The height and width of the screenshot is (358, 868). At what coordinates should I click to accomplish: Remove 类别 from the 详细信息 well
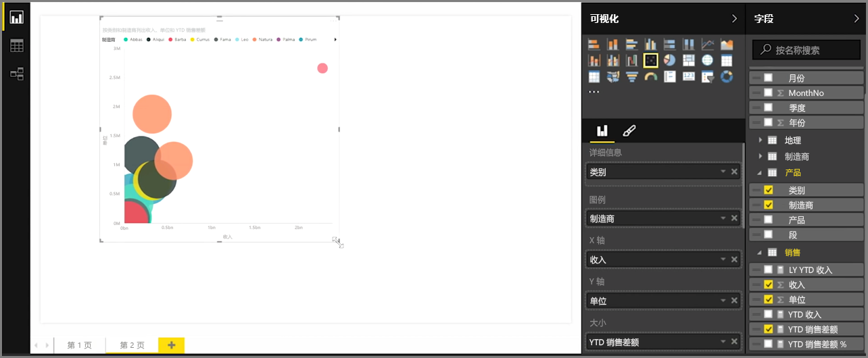pos(734,172)
